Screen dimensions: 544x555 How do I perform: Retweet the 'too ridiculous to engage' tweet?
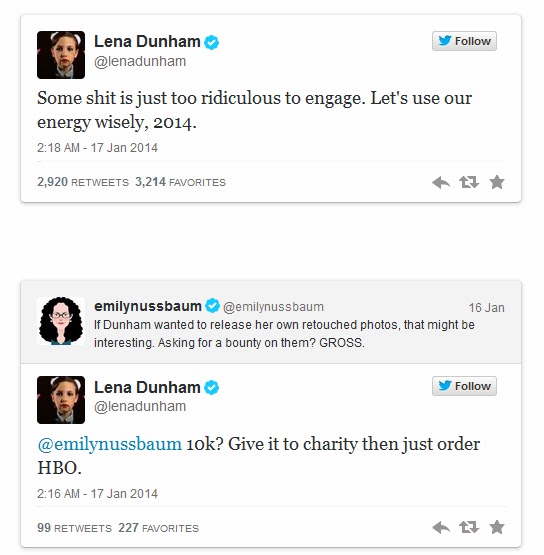tap(469, 182)
